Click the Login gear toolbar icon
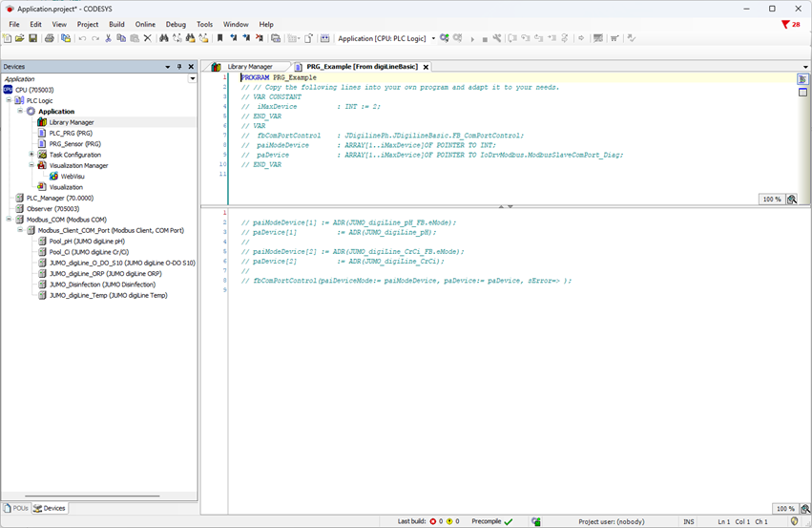 click(x=445, y=38)
